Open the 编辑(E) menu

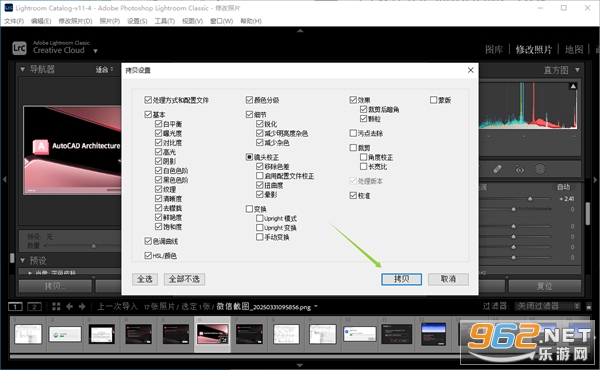41,21
